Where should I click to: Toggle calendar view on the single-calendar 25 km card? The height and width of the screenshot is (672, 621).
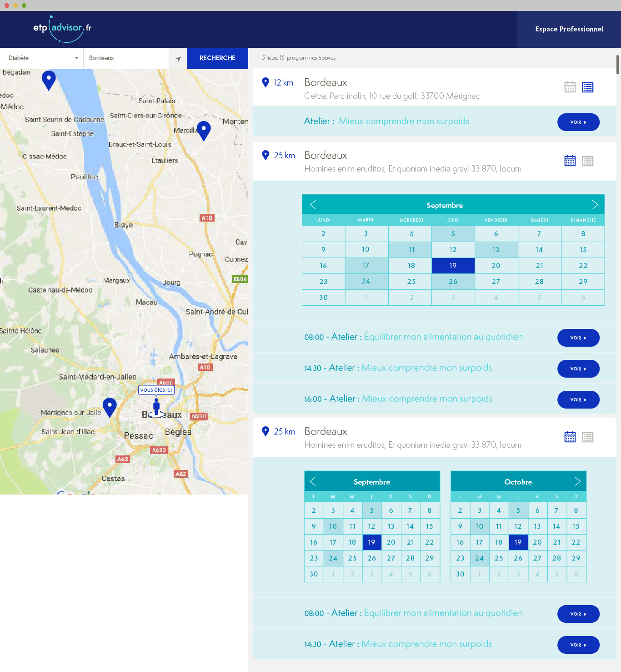click(570, 161)
